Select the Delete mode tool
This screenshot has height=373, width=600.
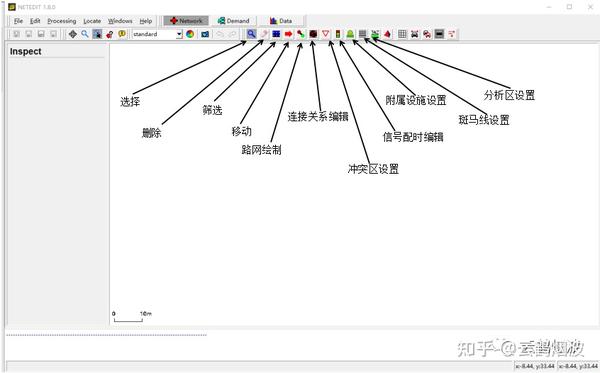(264, 34)
